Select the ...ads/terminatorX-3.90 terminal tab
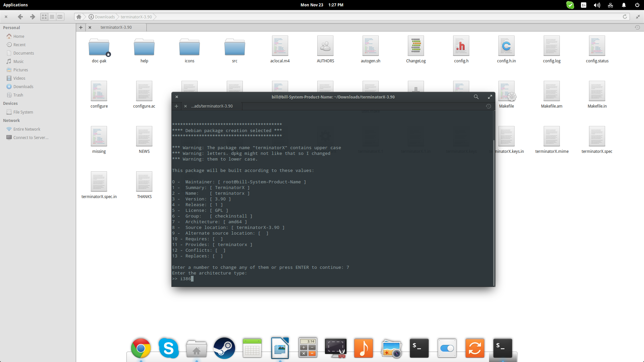 pos(212,106)
